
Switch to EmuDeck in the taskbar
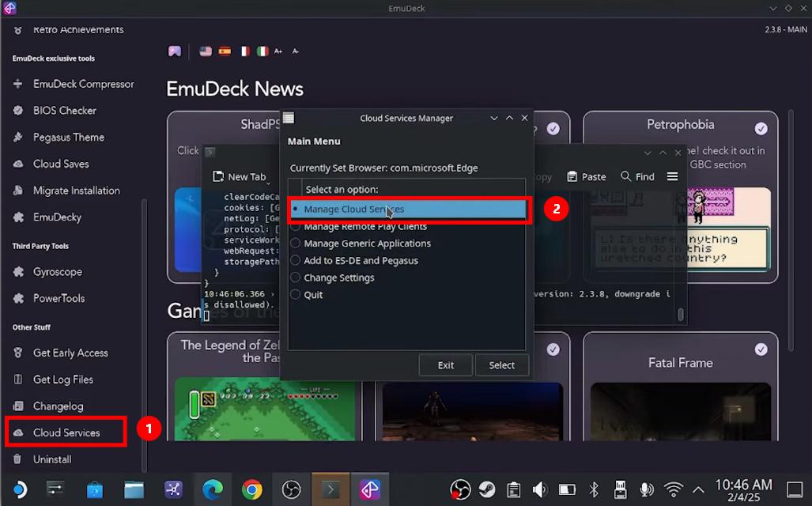click(370, 489)
